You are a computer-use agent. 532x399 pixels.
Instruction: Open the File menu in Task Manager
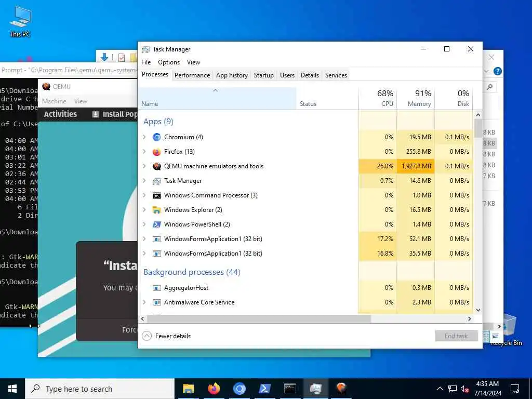point(146,62)
